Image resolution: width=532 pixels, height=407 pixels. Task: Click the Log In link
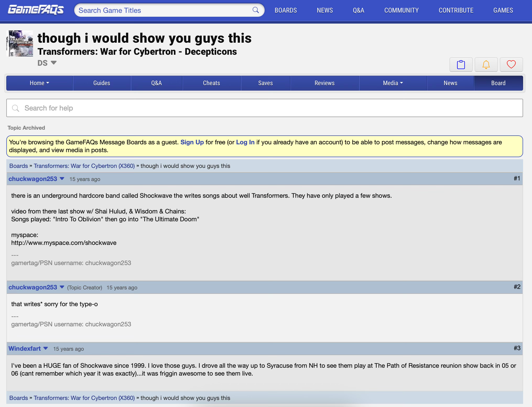[x=245, y=142]
